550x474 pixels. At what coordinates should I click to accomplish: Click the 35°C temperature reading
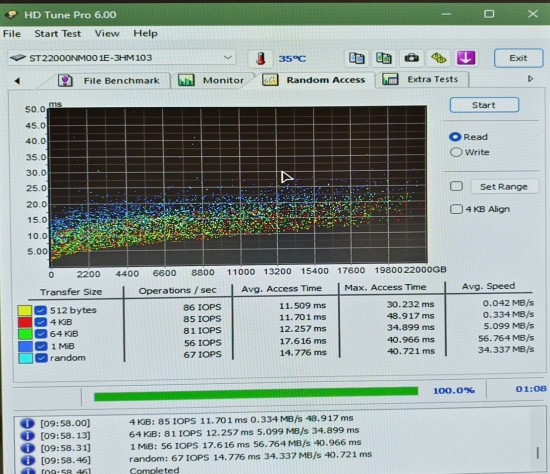[292, 59]
